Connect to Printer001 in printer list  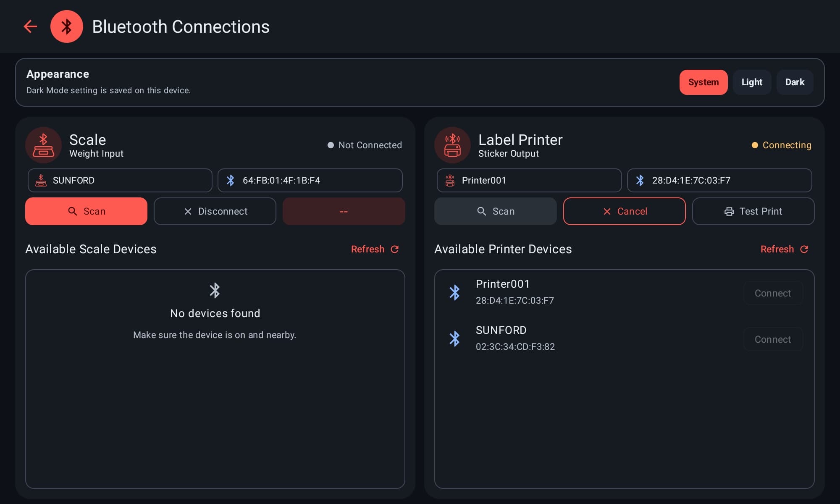coord(773,293)
